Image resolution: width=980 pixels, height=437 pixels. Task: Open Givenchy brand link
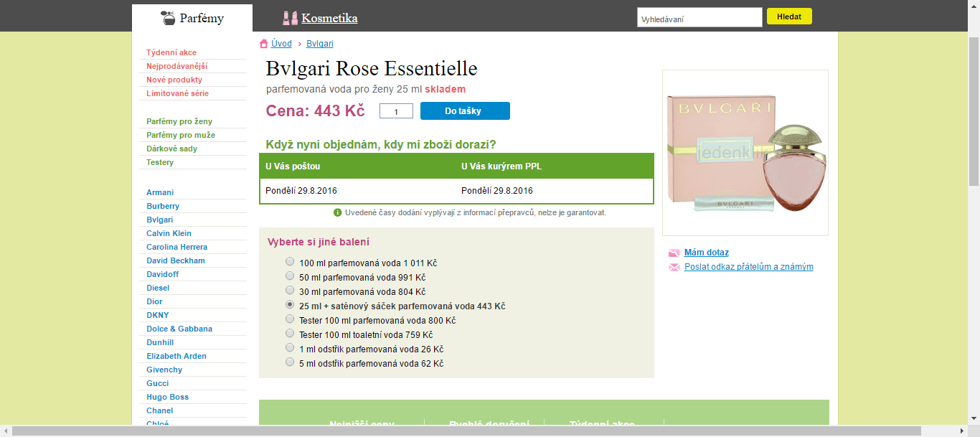point(164,370)
